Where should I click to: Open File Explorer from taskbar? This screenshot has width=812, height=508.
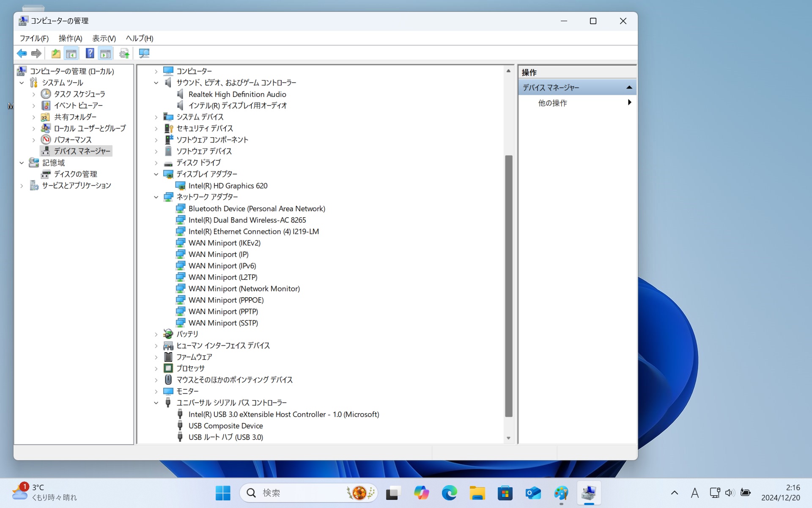coord(477,493)
